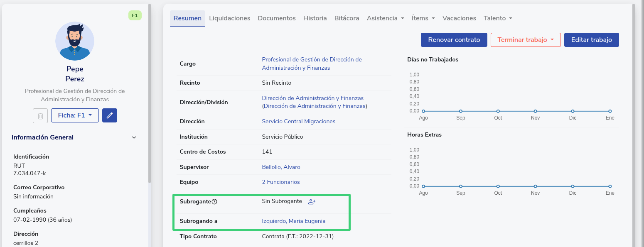644x247 pixels.
Task: Click the add subrogante person icon
Action: pos(312,202)
